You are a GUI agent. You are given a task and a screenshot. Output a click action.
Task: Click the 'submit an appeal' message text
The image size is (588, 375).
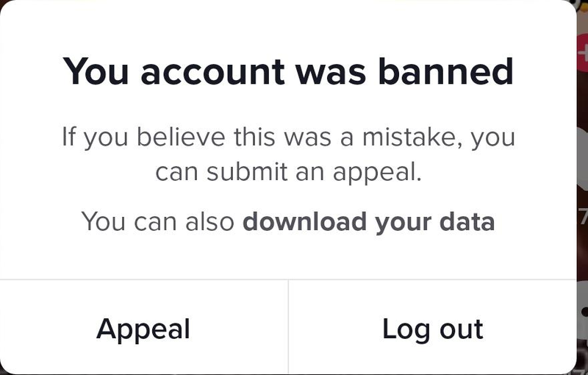287,173
